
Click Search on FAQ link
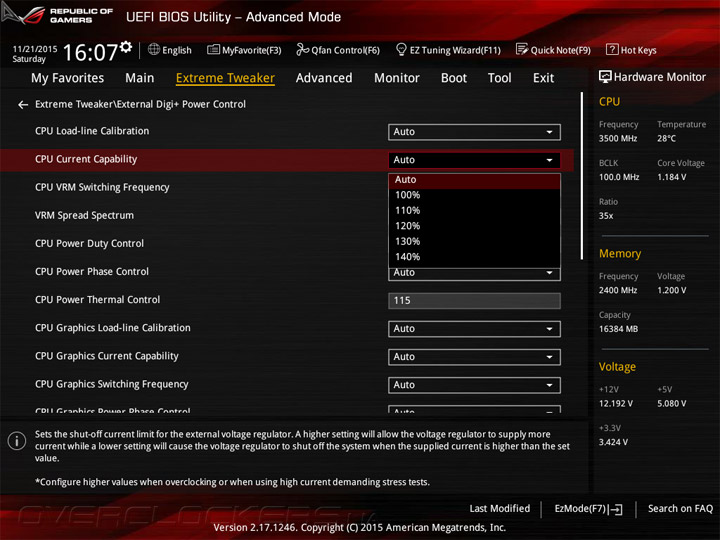[680, 509]
